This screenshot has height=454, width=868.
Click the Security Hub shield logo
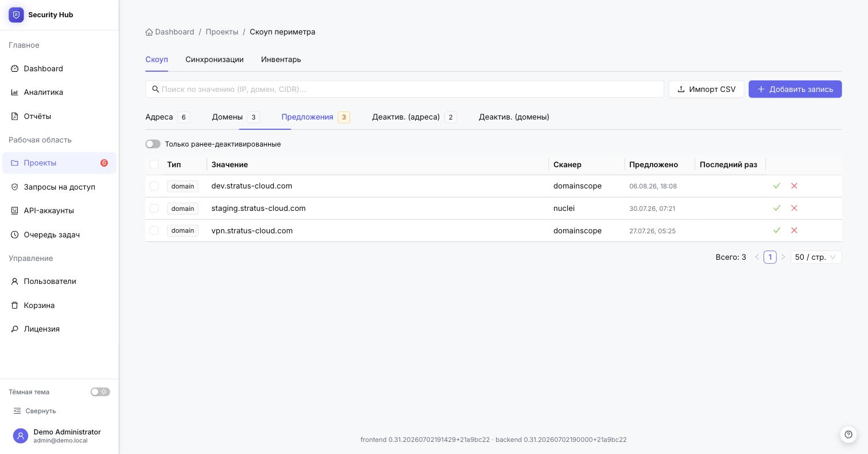[16, 15]
